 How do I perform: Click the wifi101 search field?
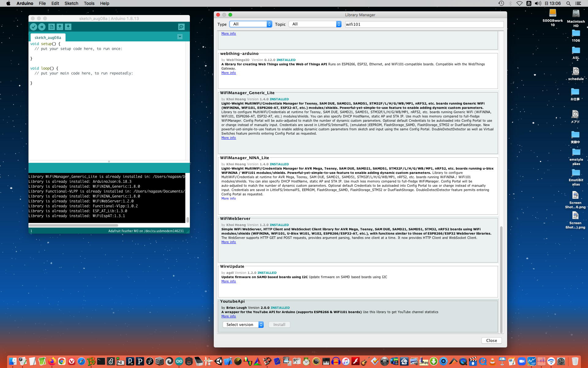point(424,24)
